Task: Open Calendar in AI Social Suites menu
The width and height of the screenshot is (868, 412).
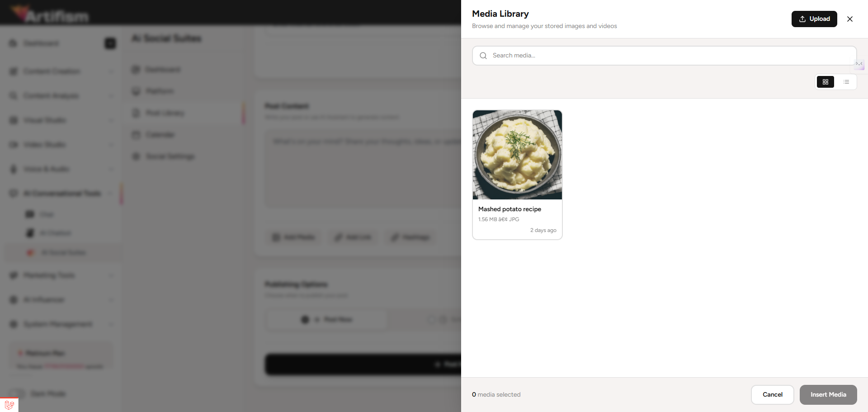Action: (x=160, y=135)
